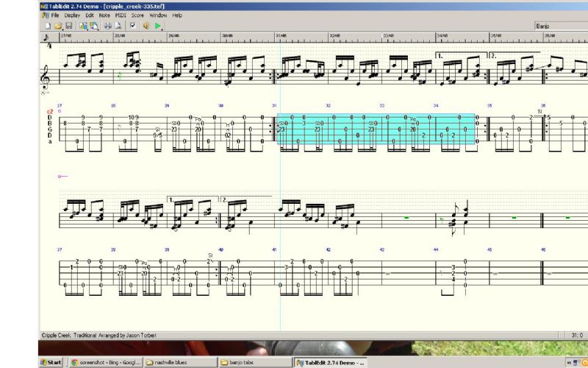The image size is (588, 368).
Task: Click the Sl slide marking above measure 36
Action: coord(540,112)
